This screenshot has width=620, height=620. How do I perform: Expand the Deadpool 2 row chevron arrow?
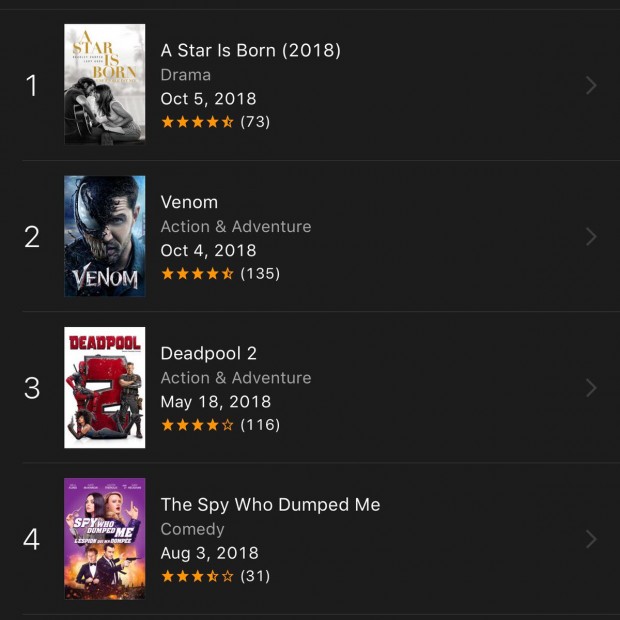pyautogui.click(x=591, y=388)
